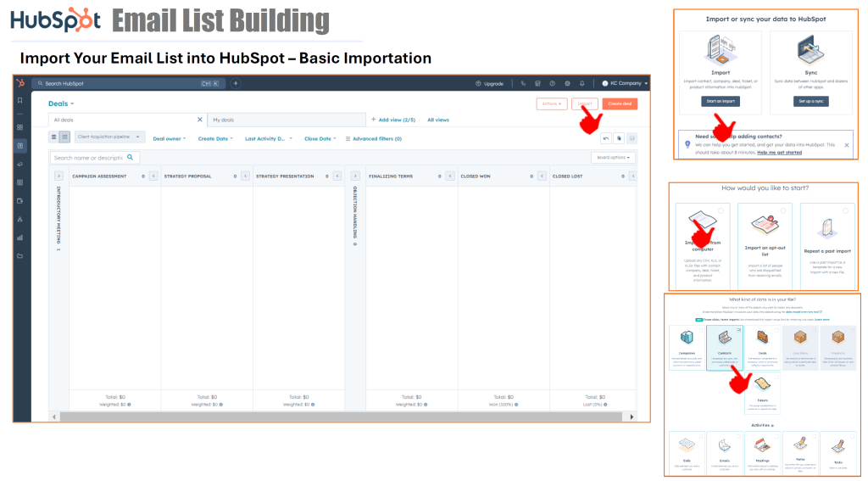Click the phone calling icon in top bar
Image resolution: width=868 pixels, height=481 pixels.
point(524,83)
